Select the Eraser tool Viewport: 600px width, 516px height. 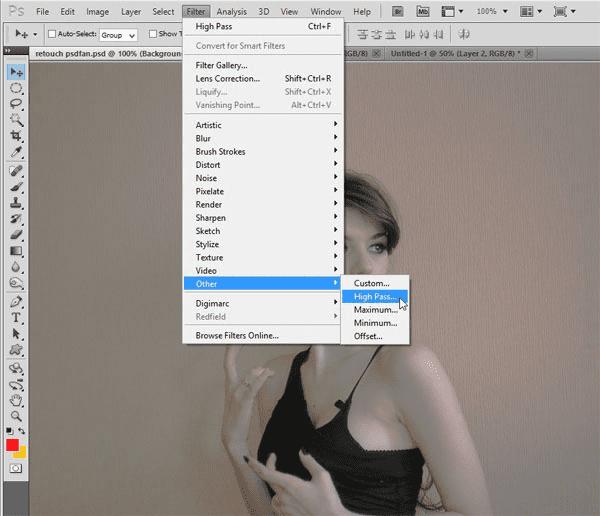click(16, 234)
